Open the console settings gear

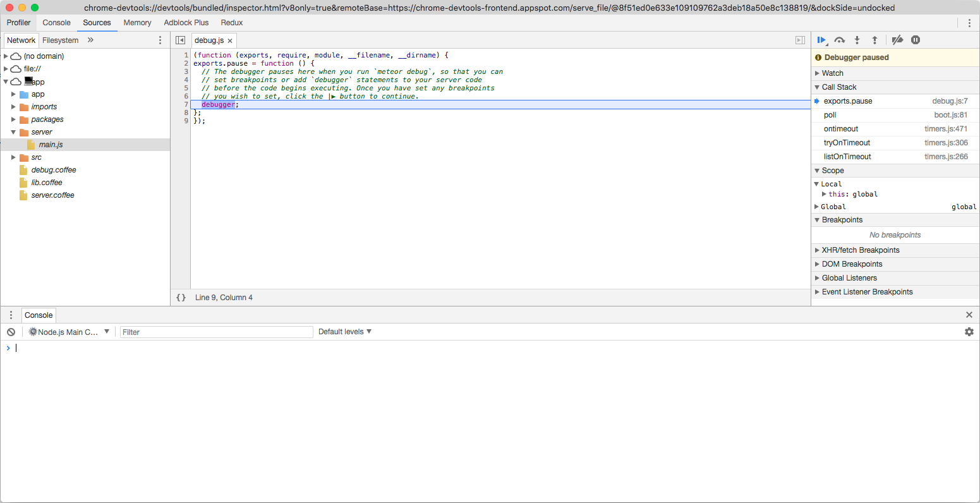click(969, 332)
